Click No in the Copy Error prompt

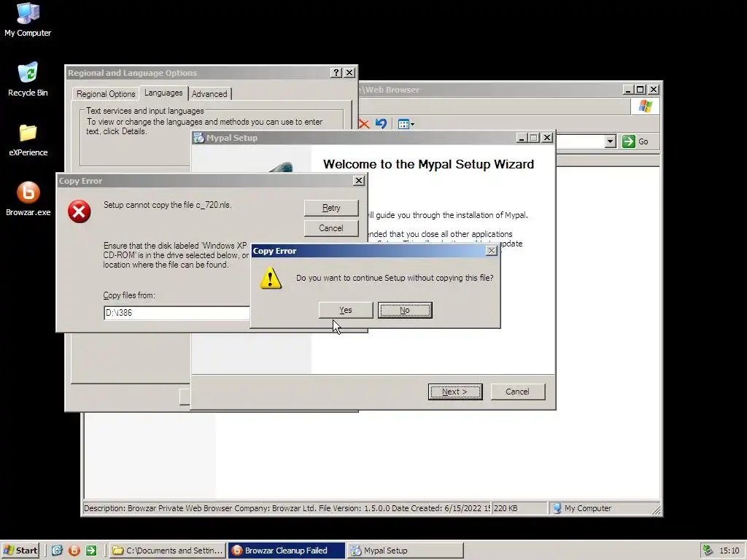(x=405, y=310)
